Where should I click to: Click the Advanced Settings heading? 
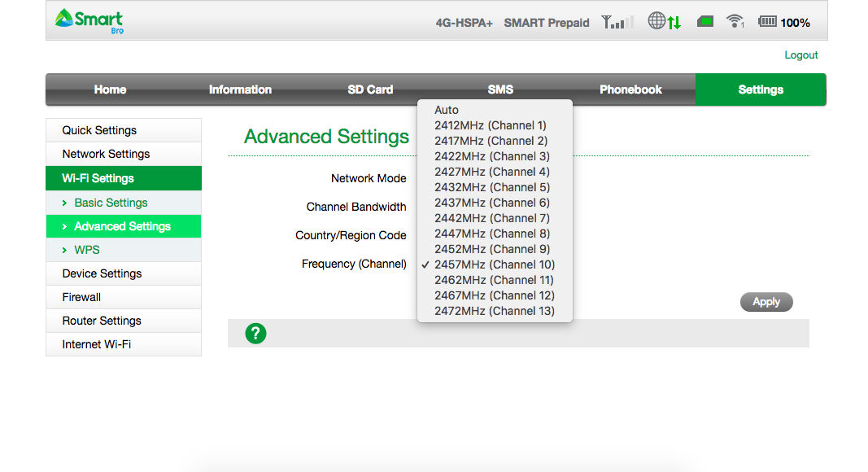pos(326,137)
